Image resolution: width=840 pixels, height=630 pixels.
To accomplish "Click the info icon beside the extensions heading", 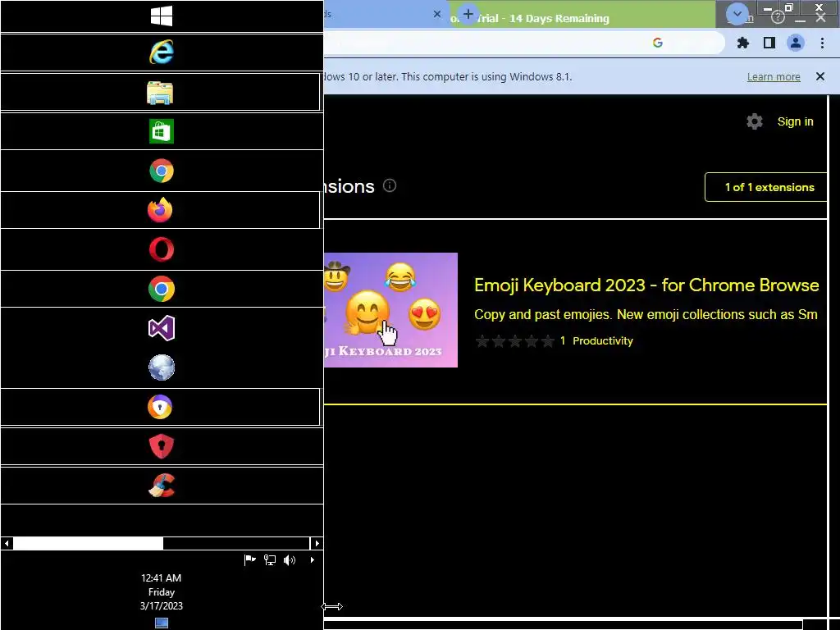I will [x=390, y=186].
